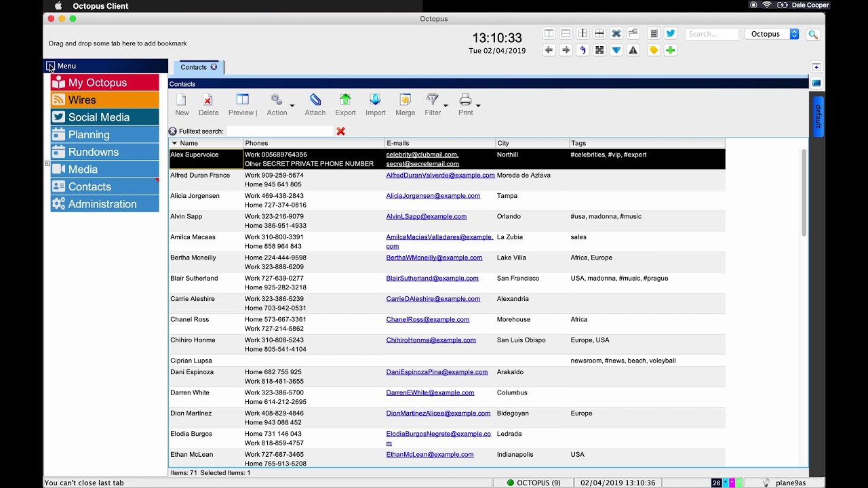Toggle the default vertical side tab
Viewport: 868px width, 488px height.
[818, 117]
